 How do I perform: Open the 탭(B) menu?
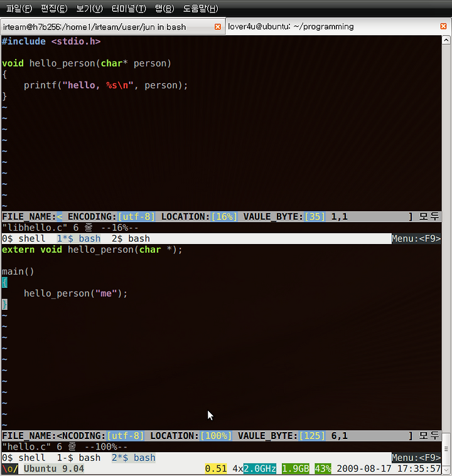point(164,8)
